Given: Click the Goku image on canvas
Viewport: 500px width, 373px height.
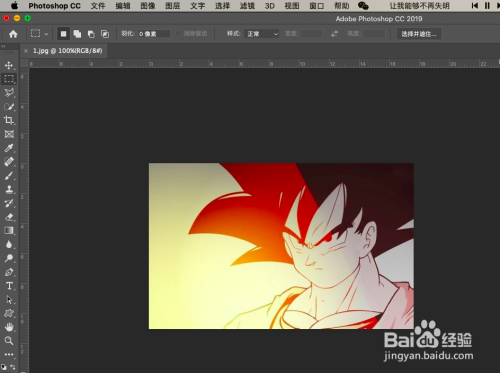Looking at the screenshot, I should coord(281,246).
